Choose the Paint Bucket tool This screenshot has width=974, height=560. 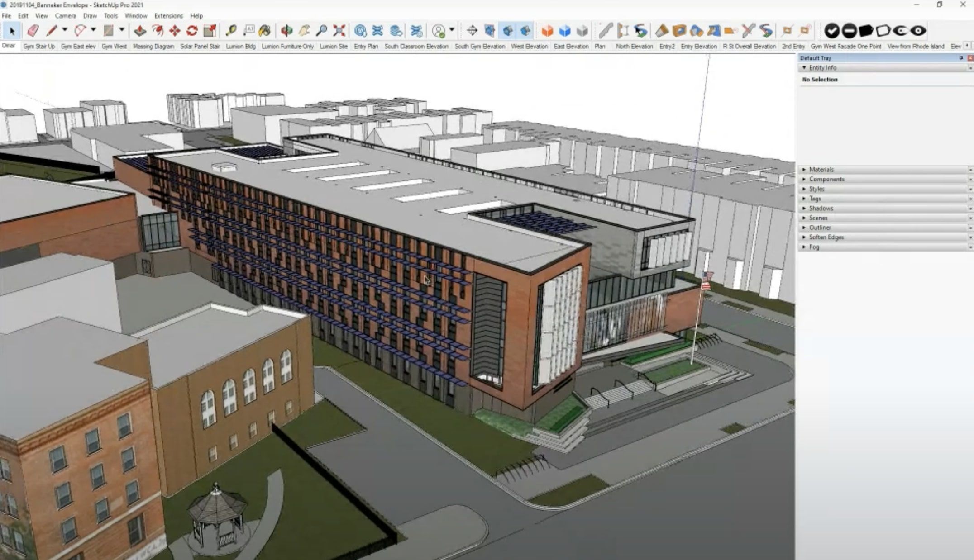(265, 31)
